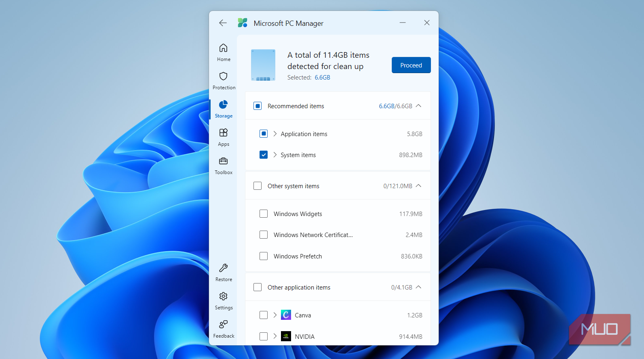Open the Home section icon
The width and height of the screenshot is (644, 359).
coord(224,48)
